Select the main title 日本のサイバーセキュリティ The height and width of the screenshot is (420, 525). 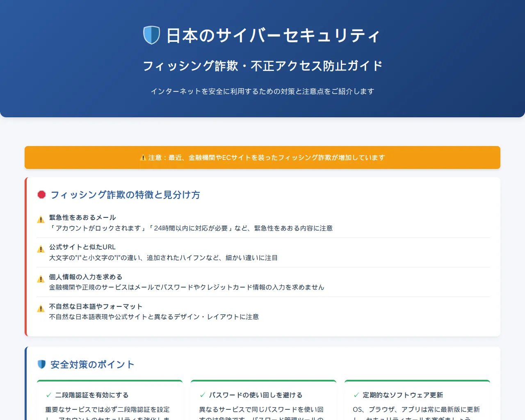point(272,35)
